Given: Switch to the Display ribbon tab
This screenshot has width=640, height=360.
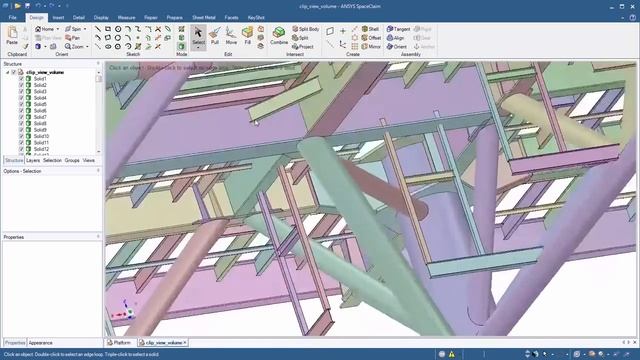Looking at the screenshot, I should pos(101,18).
